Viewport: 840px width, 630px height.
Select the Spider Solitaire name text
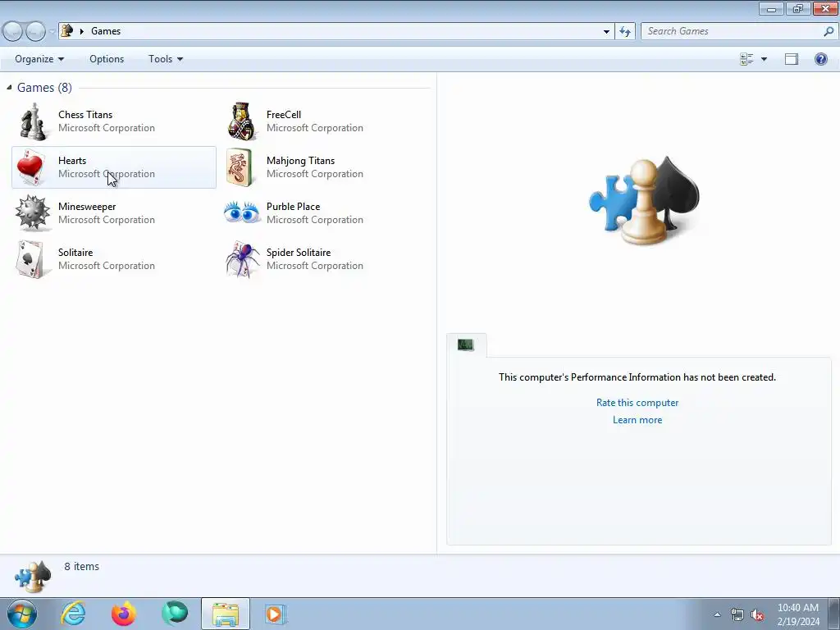[299, 253]
